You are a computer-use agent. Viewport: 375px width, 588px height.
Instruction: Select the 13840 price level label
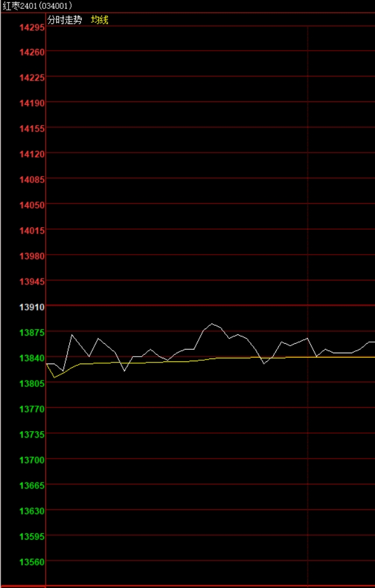(x=32, y=358)
